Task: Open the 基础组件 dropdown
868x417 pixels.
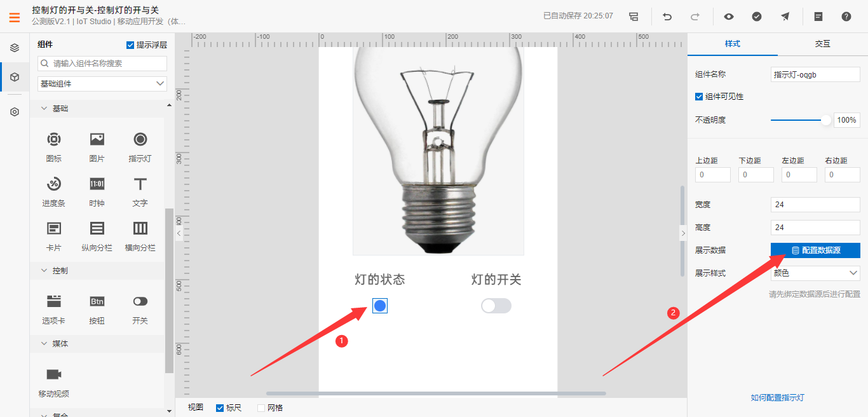Action: [x=102, y=83]
